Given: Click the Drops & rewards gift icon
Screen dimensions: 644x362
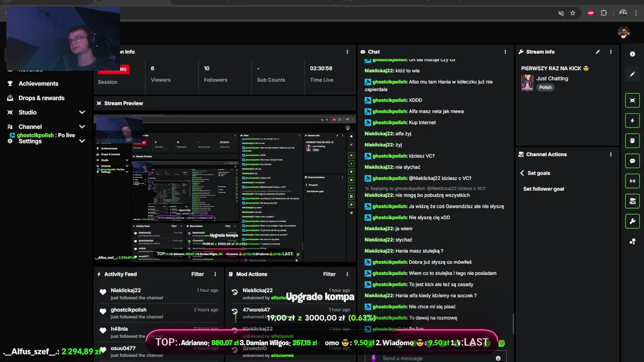Looking at the screenshot, I should click(10, 98).
